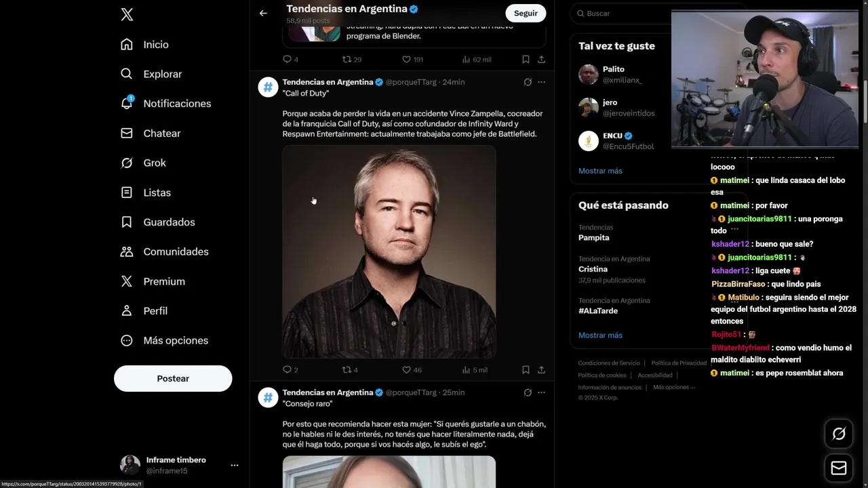Open three-dot menu on Call of Duty post
Screen dimensions: 868x488
click(x=541, y=82)
